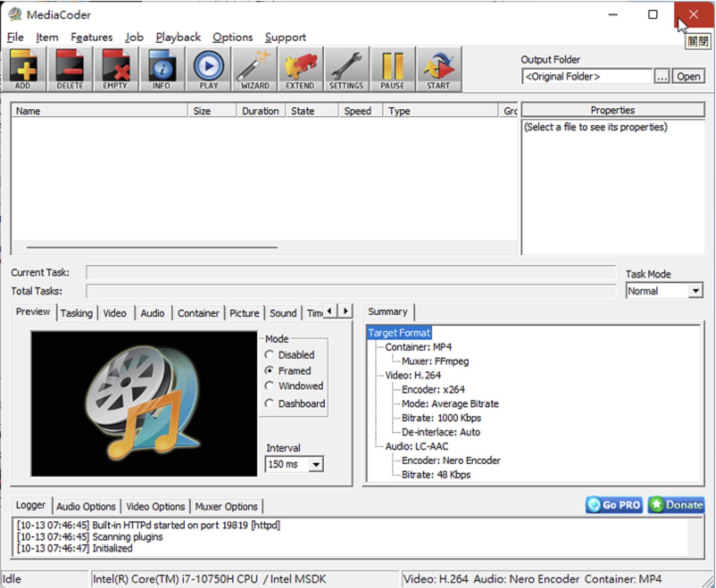Launch the WIZARD toolbar icon
Screen dimensions: 716x588
point(255,69)
